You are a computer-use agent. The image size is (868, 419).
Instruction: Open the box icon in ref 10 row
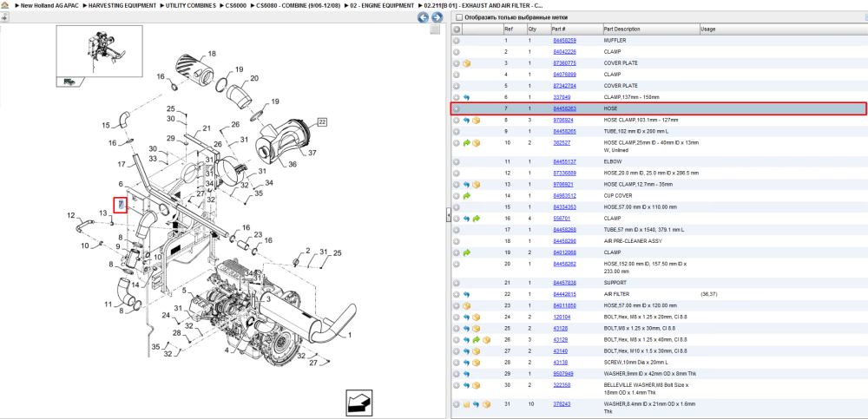coord(476,143)
